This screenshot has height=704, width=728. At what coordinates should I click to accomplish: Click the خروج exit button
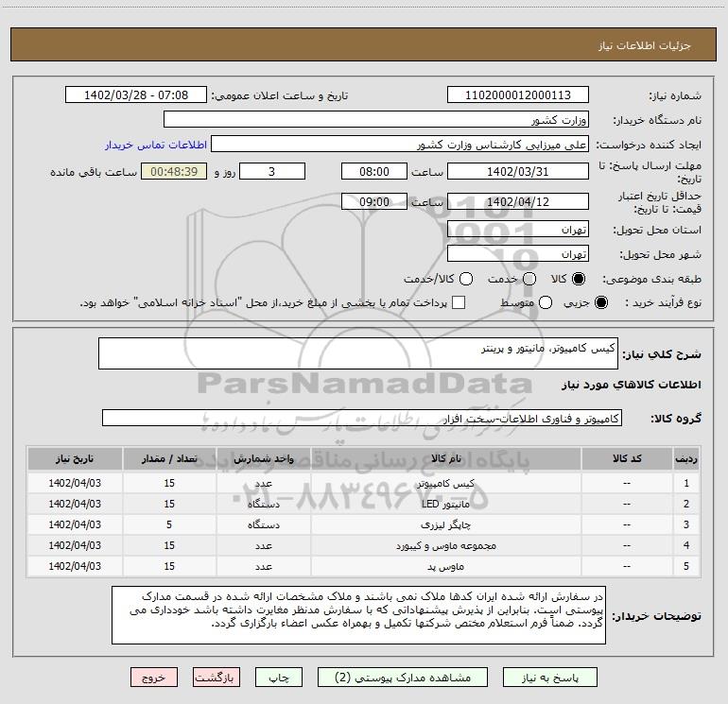(x=154, y=678)
